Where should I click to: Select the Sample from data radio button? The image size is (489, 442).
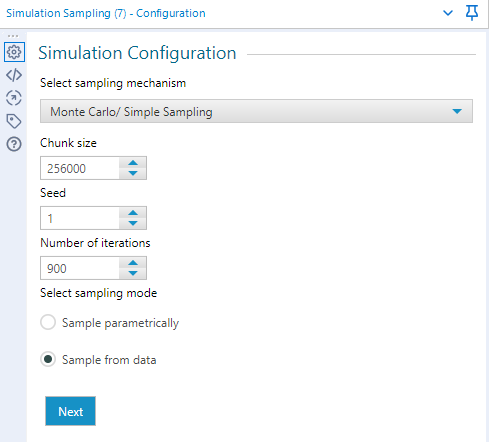(48, 359)
